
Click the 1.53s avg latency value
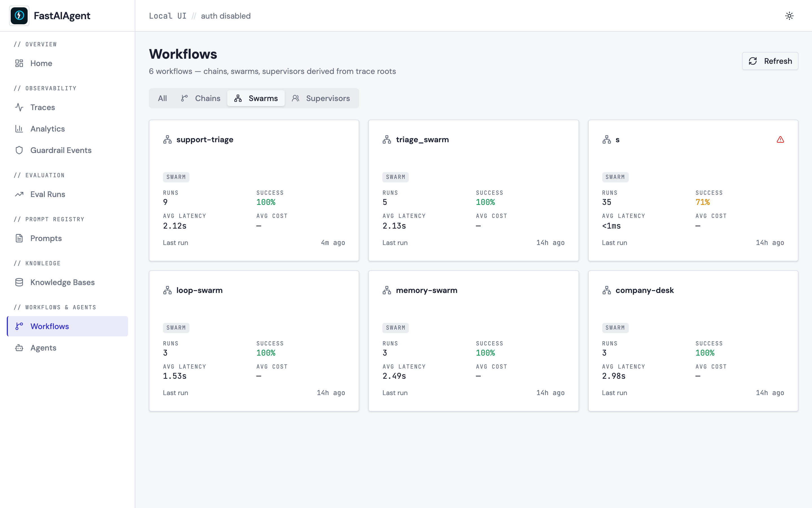point(175,376)
